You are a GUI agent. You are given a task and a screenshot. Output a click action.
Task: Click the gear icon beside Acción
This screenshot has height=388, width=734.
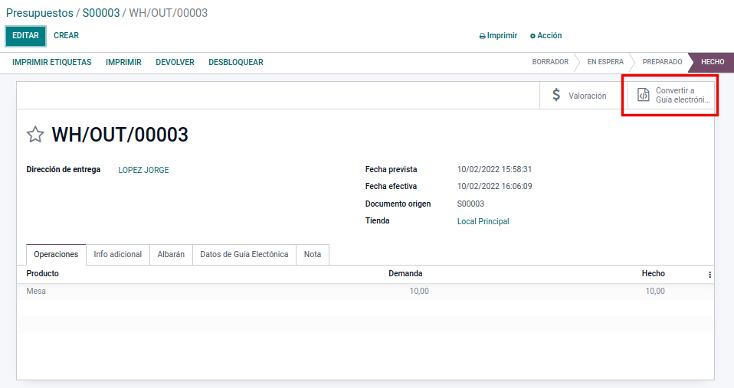coord(533,36)
